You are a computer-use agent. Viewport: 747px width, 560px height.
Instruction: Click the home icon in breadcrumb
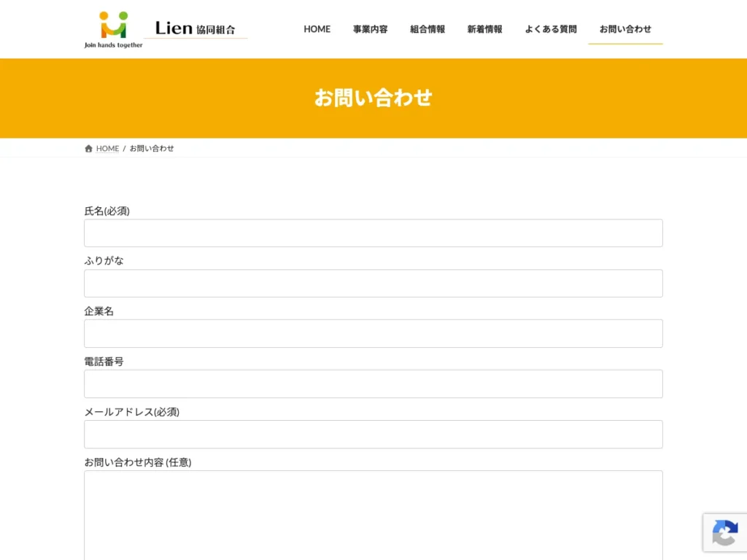click(88, 149)
